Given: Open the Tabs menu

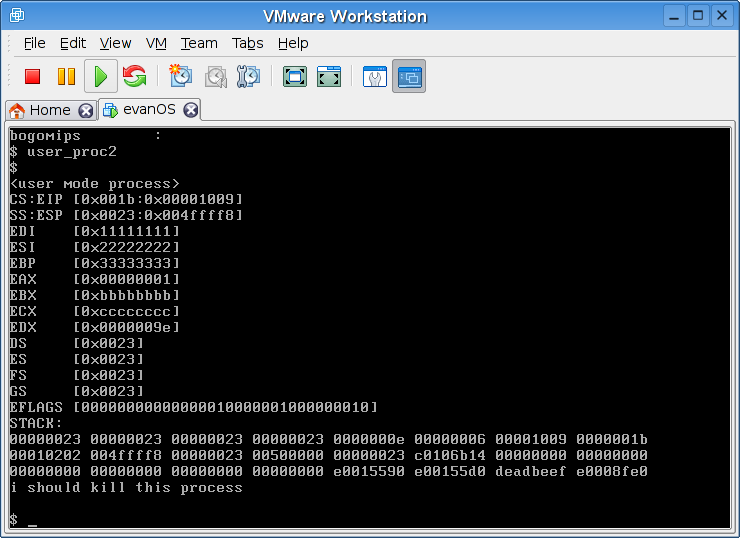Looking at the screenshot, I should point(247,43).
